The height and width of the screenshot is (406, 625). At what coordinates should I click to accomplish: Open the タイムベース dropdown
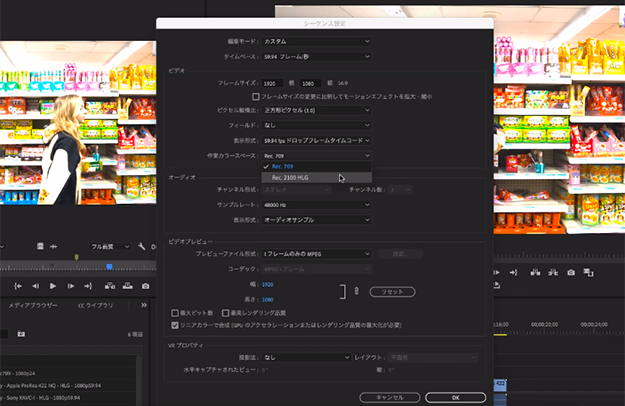316,57
